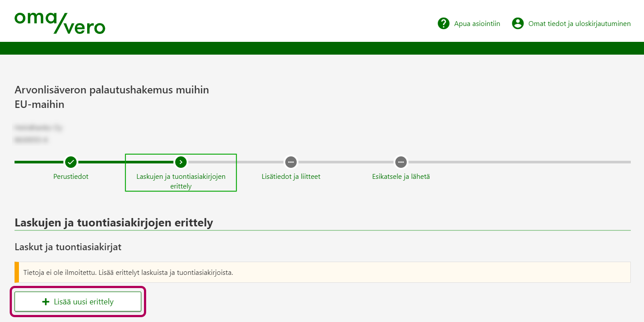
Task: Click the plus icon on add button
Action: [x=45, y=302]
